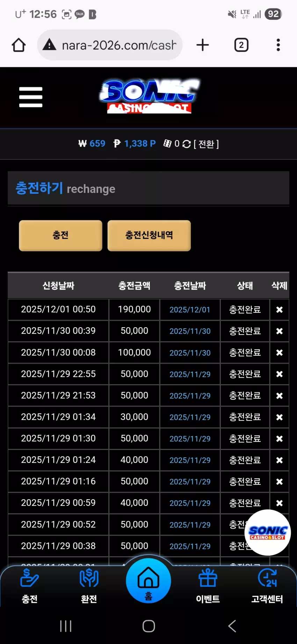This screenshot has height=644, width=297.
Task: Delete the 190,000 deposit row
Action: click(x=280, y=310)
